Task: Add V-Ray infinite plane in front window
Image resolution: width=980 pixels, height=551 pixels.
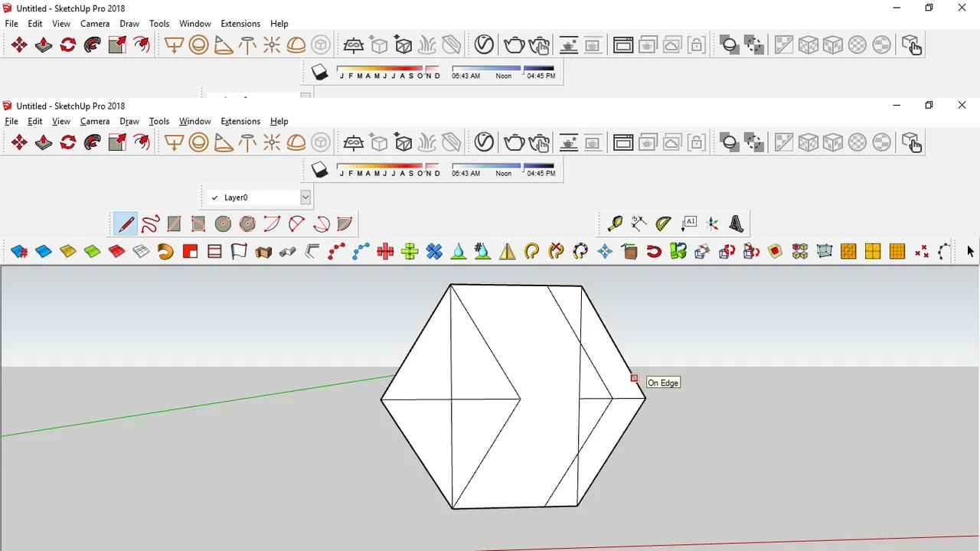Action: pyautogui.click(x=354, y=142)
